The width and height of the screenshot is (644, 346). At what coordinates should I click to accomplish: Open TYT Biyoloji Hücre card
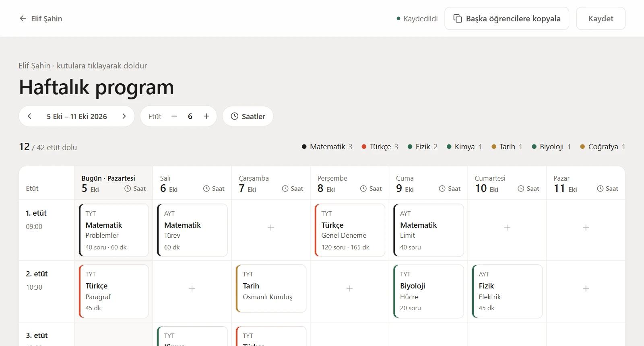[x=429, y=291]
